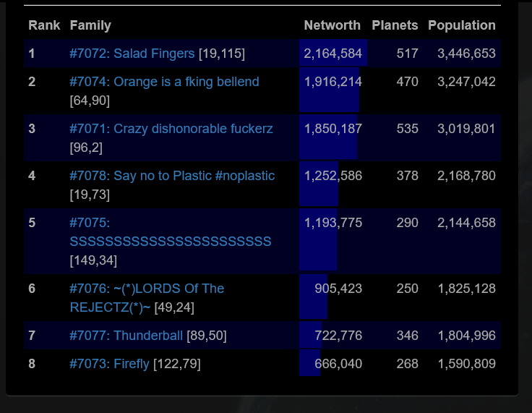Click the Networth column header
Viewport: 532px width, 413px height.
[332, 25]
